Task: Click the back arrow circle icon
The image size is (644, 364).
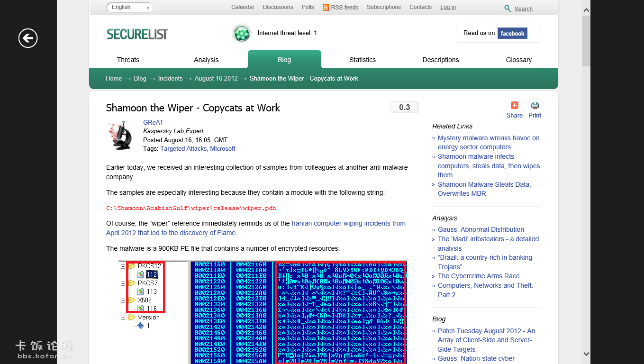Action: tap(28, 38)
